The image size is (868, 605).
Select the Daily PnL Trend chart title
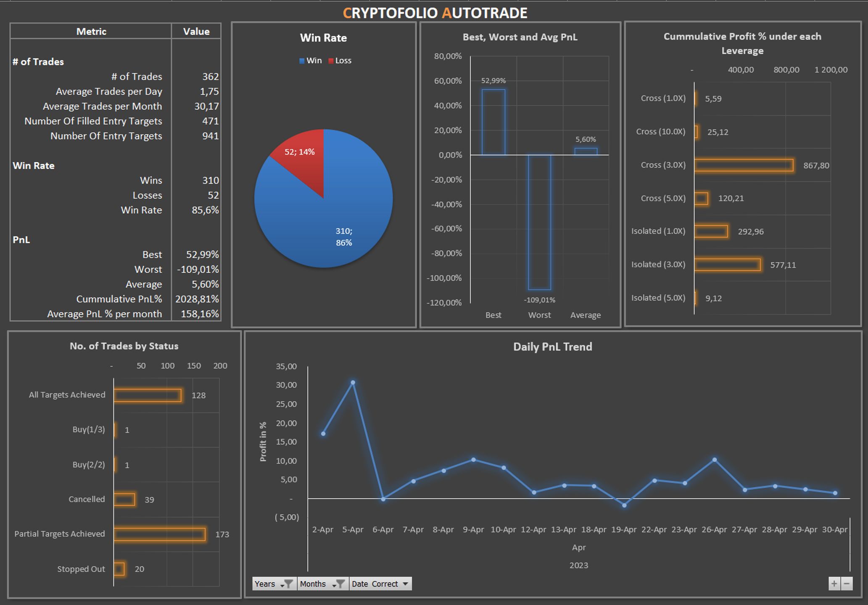(x=553, y=347)
